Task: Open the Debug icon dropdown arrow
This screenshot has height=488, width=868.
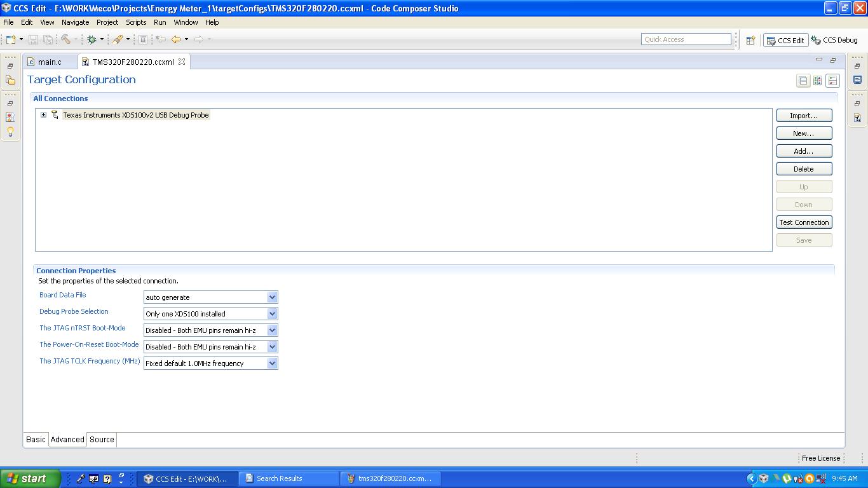Action: 102,39
